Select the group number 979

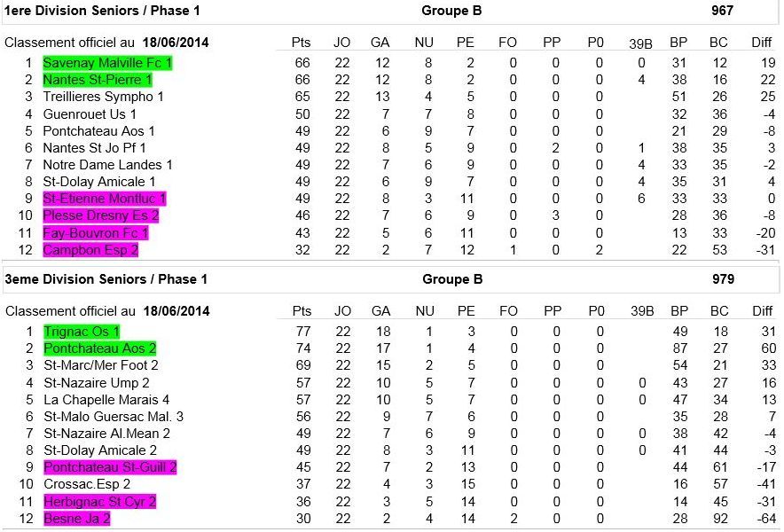click(723, 280)
